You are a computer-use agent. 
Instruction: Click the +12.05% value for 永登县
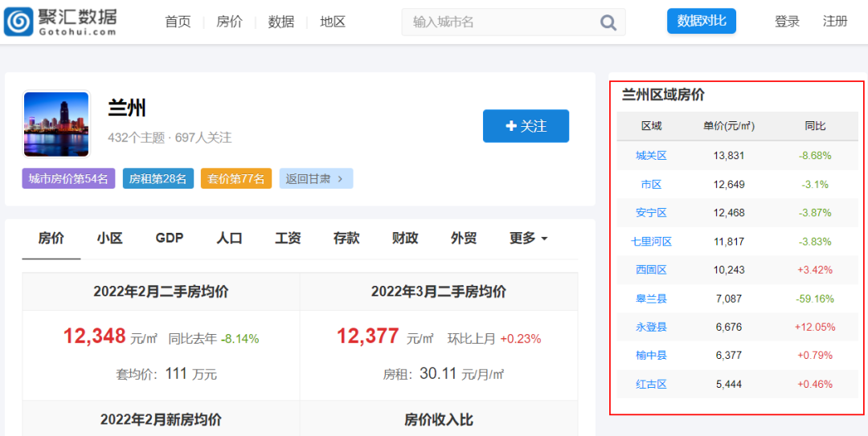(815, 327)
